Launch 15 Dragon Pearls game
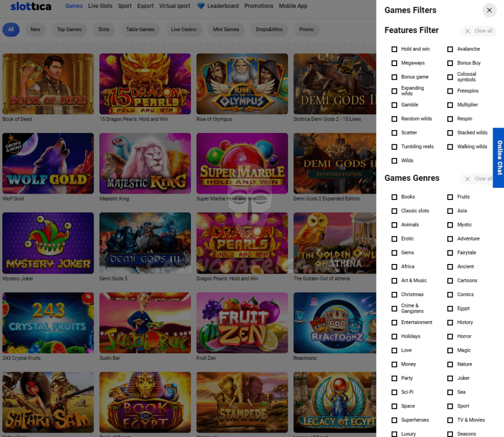The width and height of the screenshot is (504, 437). tap(145, 84)
